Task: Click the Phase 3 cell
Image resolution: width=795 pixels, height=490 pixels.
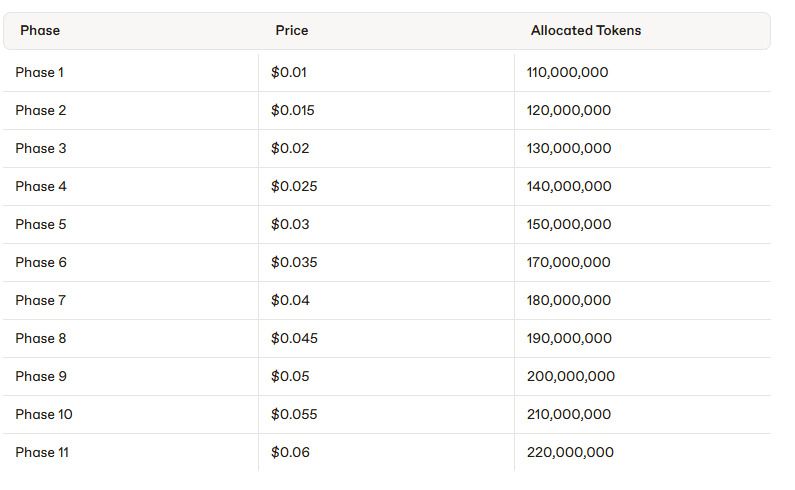Action: [41, 148]
